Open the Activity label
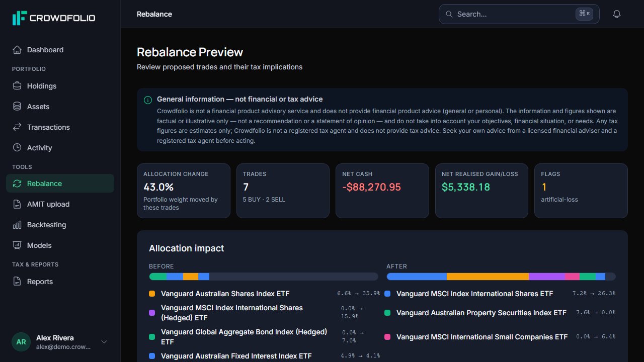 click(39, 148)
